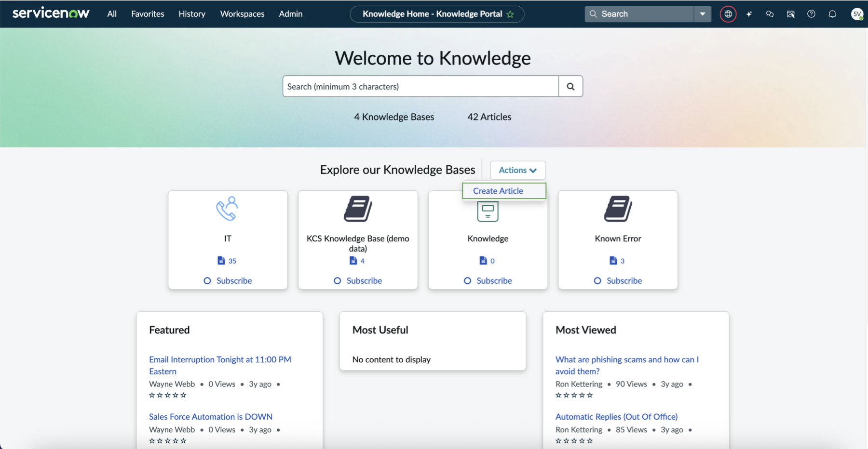Viewport: 868px width, 449px height.
Task: Open the global search options dropdown arrow
Action: click(x=703, y=14)
